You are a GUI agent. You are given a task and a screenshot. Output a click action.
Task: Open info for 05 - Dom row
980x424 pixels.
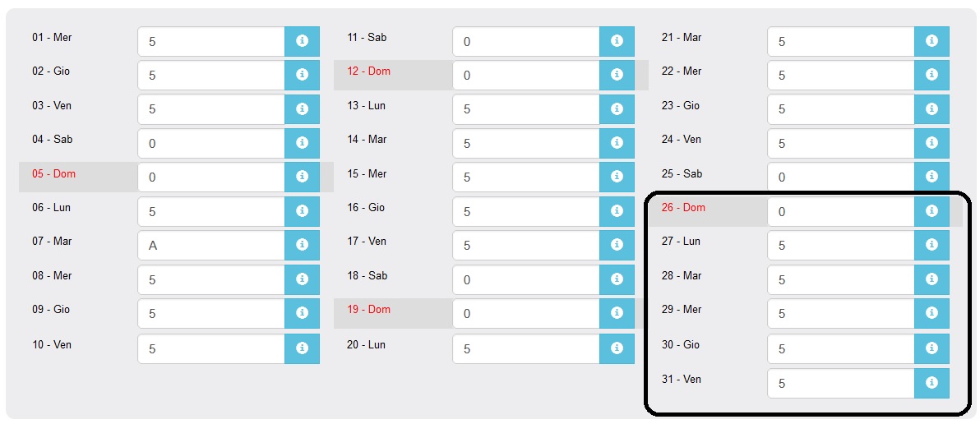(302, 177)
